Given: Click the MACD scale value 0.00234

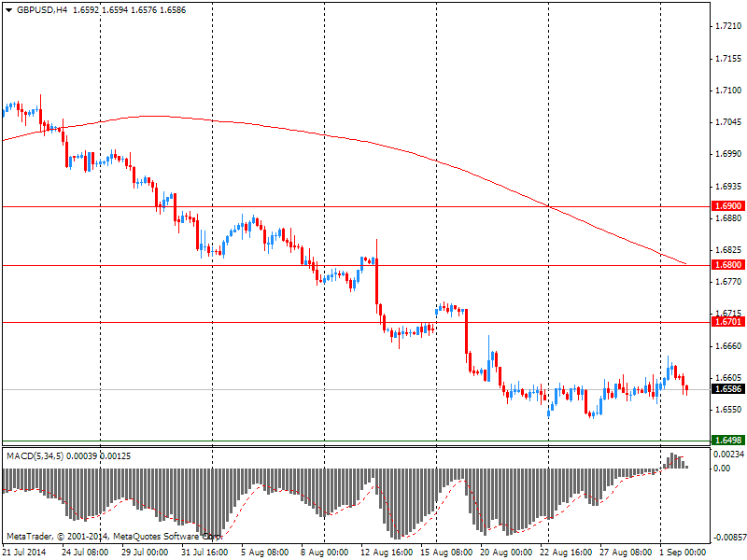Looking at the screenshot, I should [729, 455].
